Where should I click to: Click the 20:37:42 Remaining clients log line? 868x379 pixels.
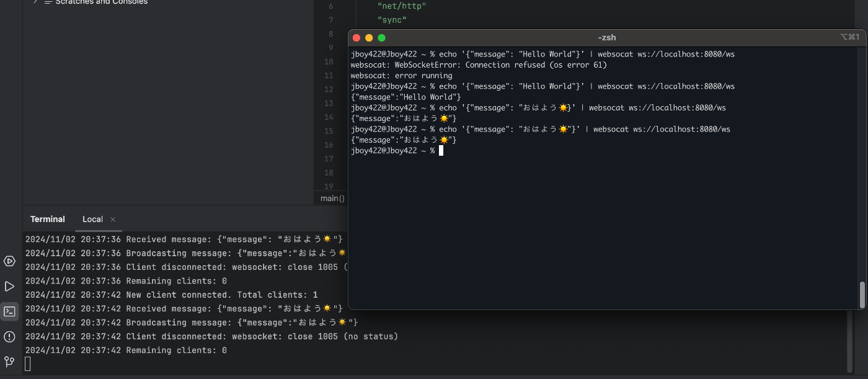coord(126,350)
